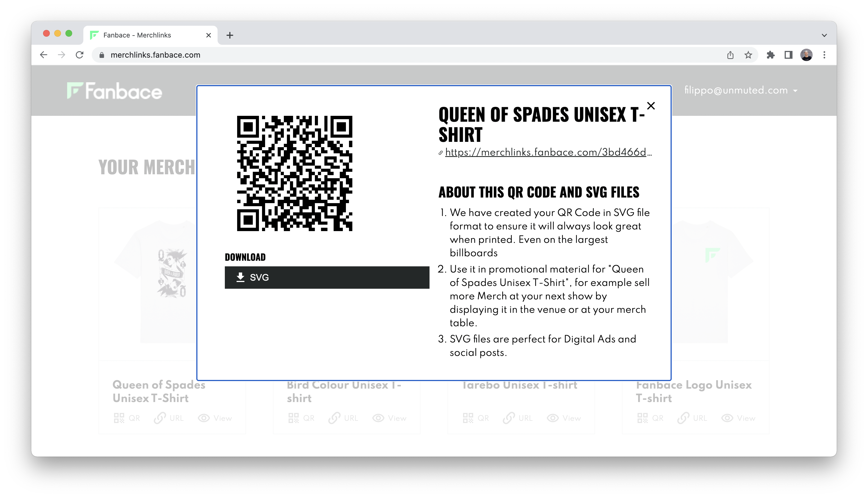Click View for Queen of Spades Unisex T-Shirt
Screen dimensions: 868x498
tap(215, 418)
